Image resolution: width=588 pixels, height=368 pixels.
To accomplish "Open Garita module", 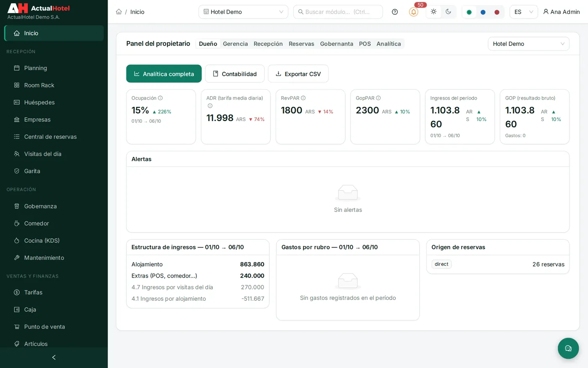I will [54, 171].
